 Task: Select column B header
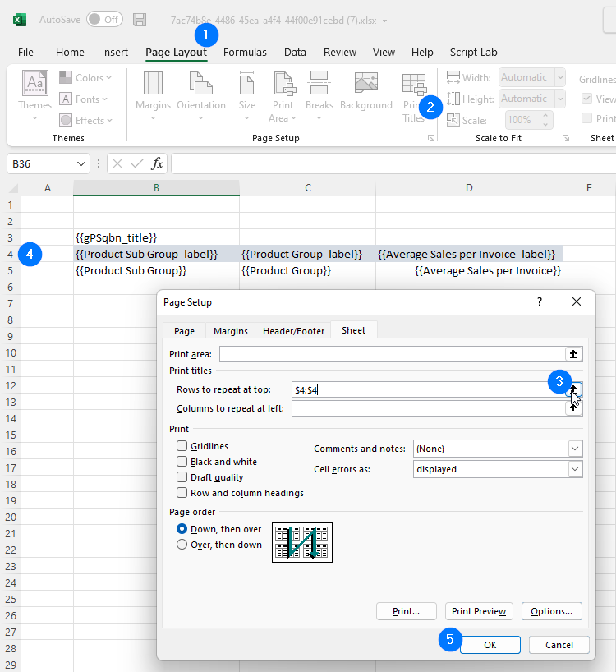pyautogui.click(x=156, y=187)
